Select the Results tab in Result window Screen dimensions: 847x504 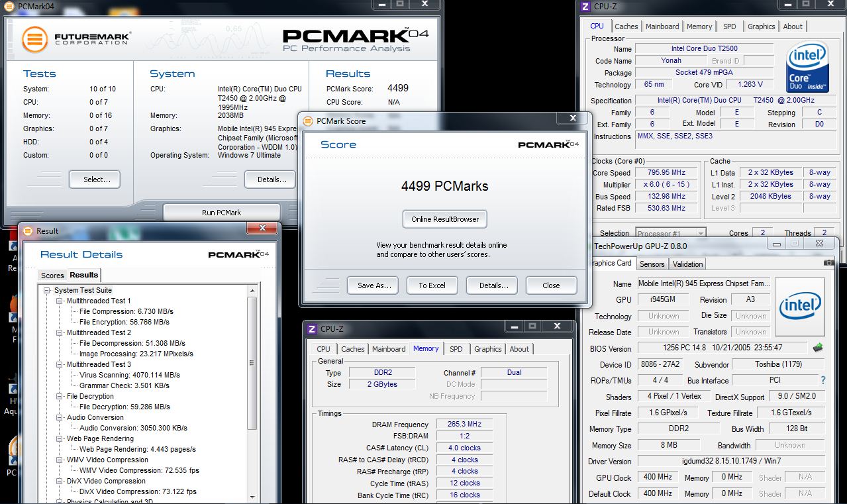[x=84, y=275]
